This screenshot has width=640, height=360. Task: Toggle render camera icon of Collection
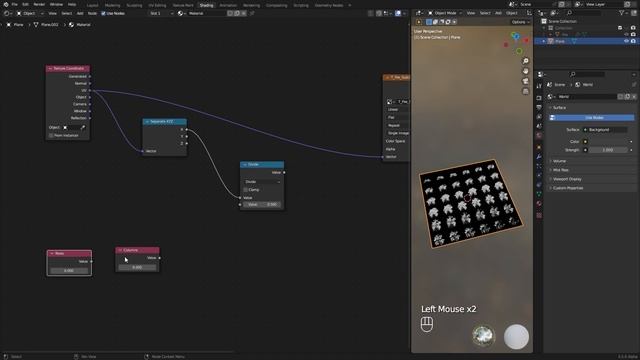[x=633, y=28]
